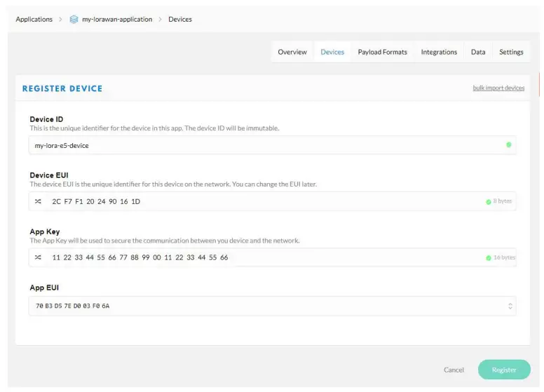
Task: Select the Data tab
Action: pos(478,52)
